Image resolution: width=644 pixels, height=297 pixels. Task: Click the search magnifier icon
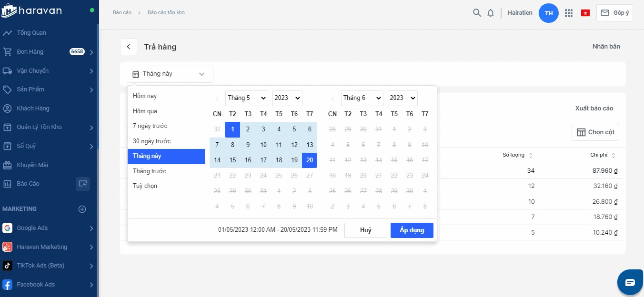(x=477, y=13)
